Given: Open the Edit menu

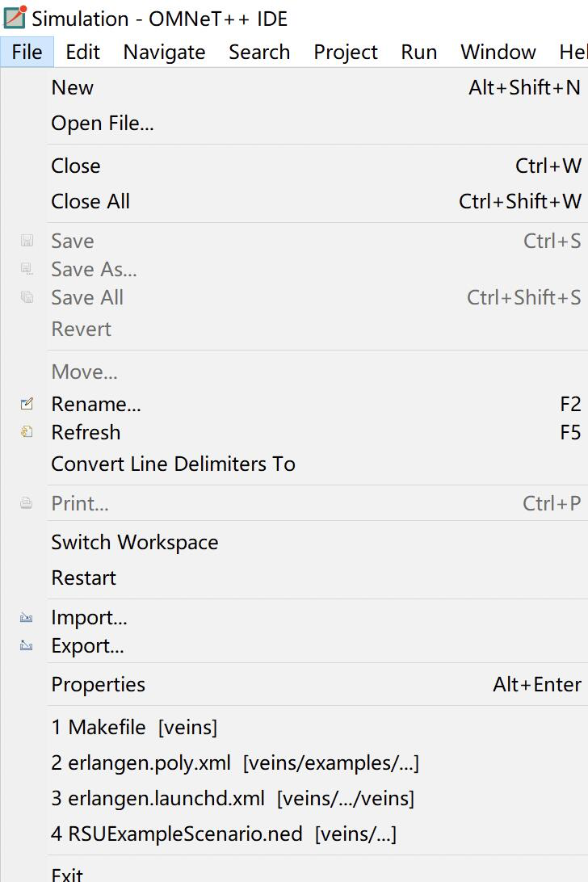Looking at the screenshot, I should click(82, 52).
